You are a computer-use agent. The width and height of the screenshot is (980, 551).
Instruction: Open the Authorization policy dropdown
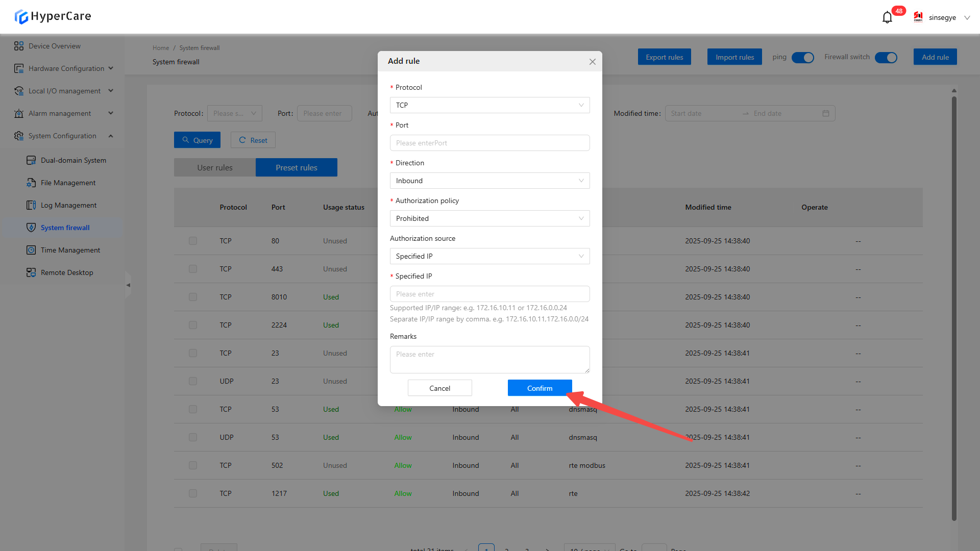point(489,218)
